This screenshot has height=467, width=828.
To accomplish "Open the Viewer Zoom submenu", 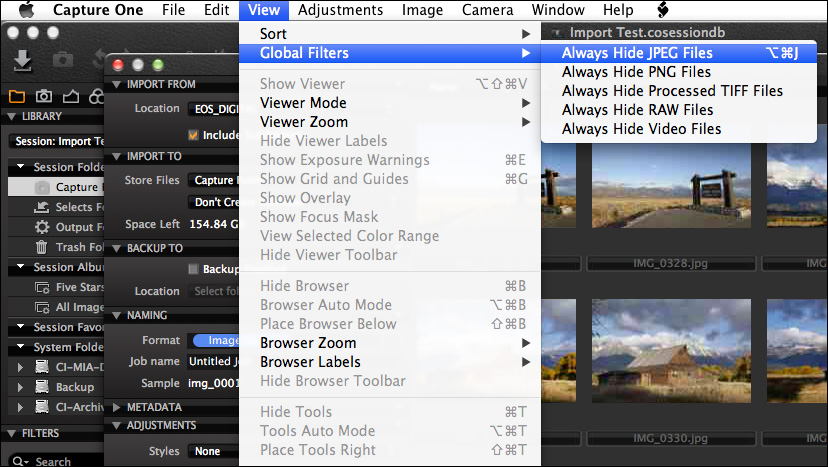I will pyautogui.click(x=390, y=122).
